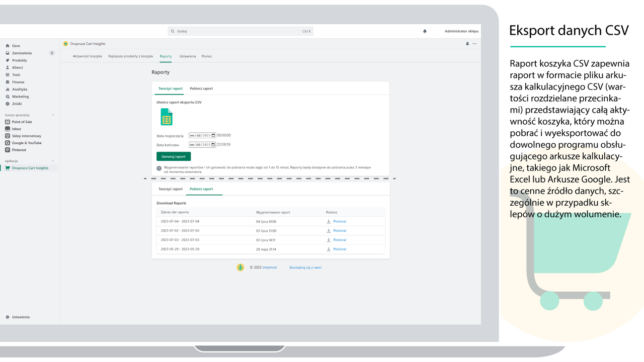Click Pobierać link for 03 lipca 14:11 report
Viewport: 644px width, 362px height.
[x=340, y=240]
